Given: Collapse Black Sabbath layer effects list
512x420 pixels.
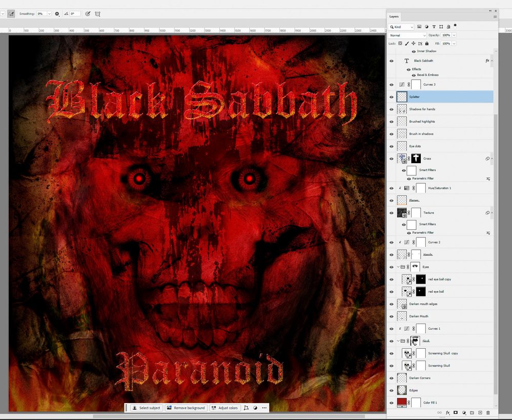Looking at the screenshot, I should coord(491,61).
